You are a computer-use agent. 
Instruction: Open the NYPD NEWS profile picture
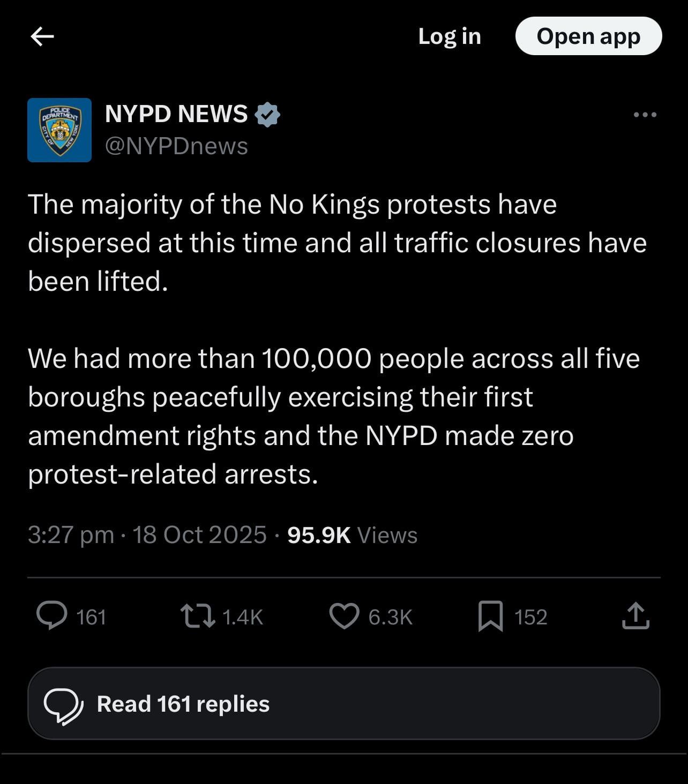click(59, 130)
